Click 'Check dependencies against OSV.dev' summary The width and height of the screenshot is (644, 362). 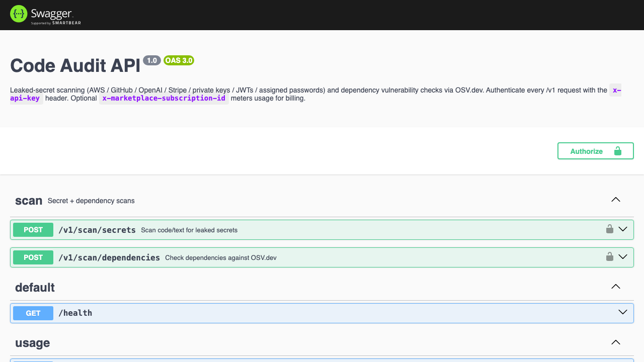[x=221, y=258]
